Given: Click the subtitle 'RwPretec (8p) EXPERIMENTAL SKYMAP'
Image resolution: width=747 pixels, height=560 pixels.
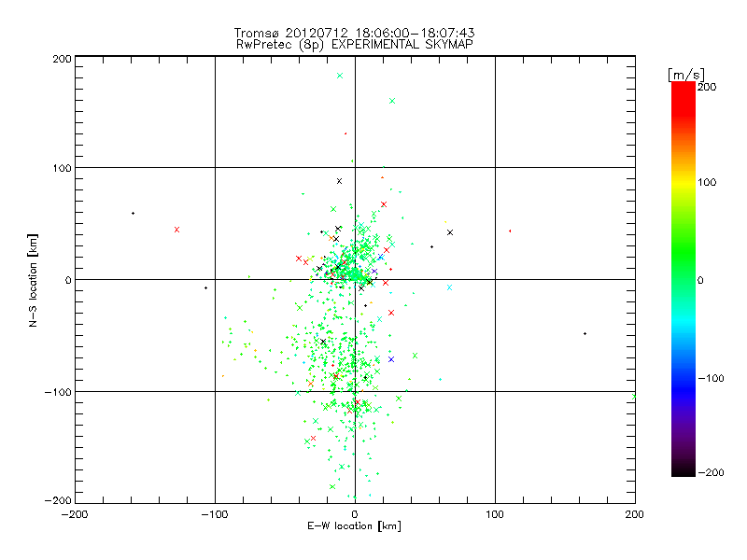Looking at the screenshot, I should pyautogui.click(x=355, y=45).
